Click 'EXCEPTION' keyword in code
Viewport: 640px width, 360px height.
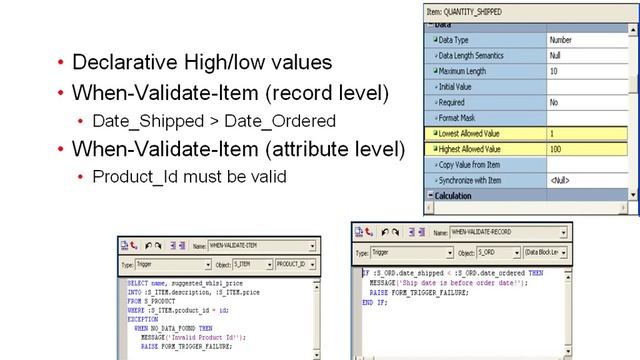[x=142, y=319]
